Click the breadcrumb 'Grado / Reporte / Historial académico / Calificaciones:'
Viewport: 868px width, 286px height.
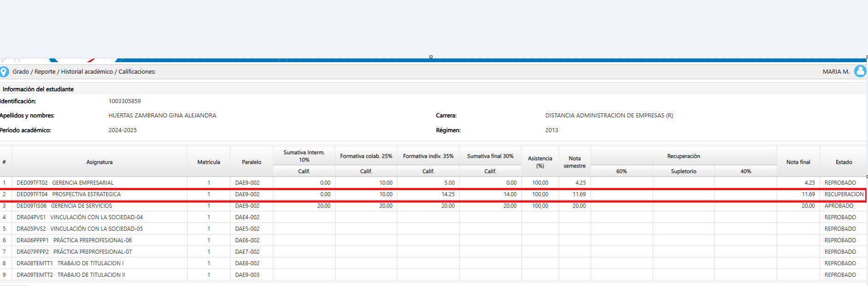point(84,72)
